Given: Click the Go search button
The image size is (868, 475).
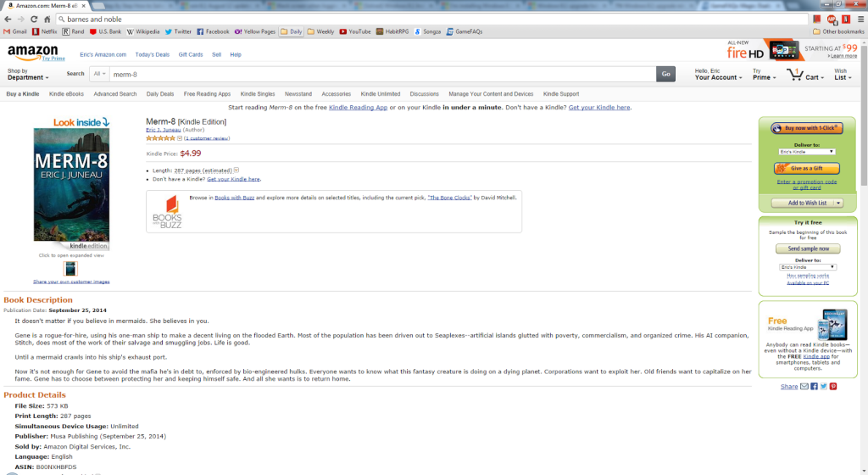Looking at the screenshot, I should point(666,74).
